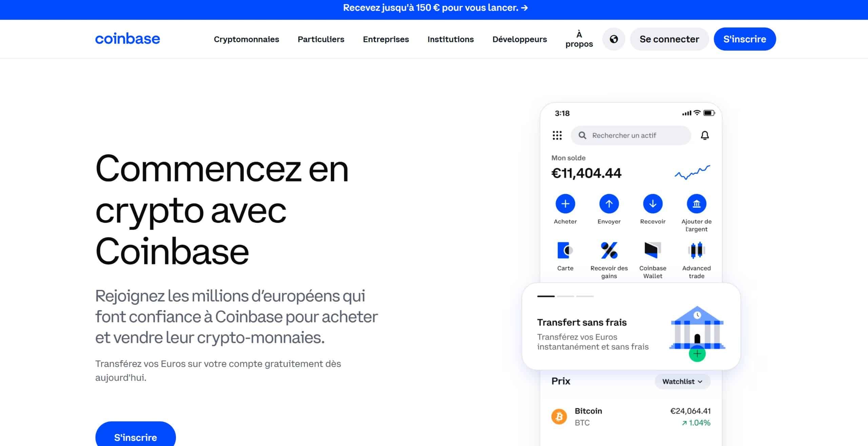Open the Coinbase Wallet icon
This screenshot has width=868, height=446.
(x=653, y=250)
